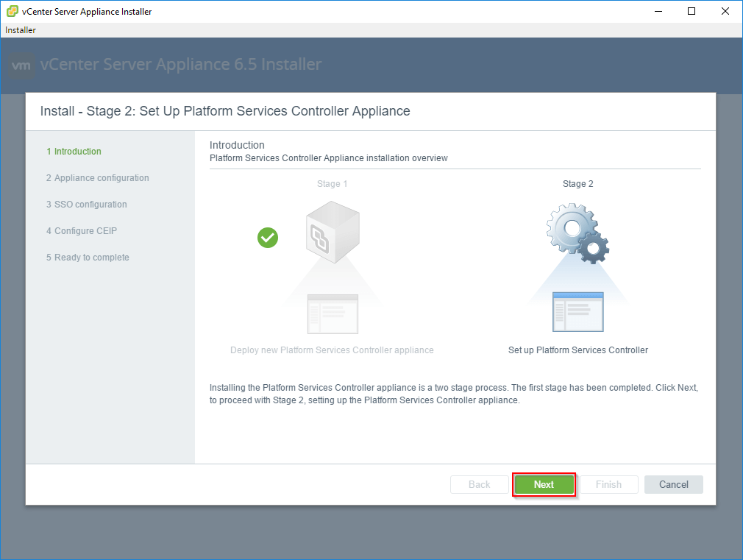
Task: Select the Appliance configuration step
Action: click(97, 177)
